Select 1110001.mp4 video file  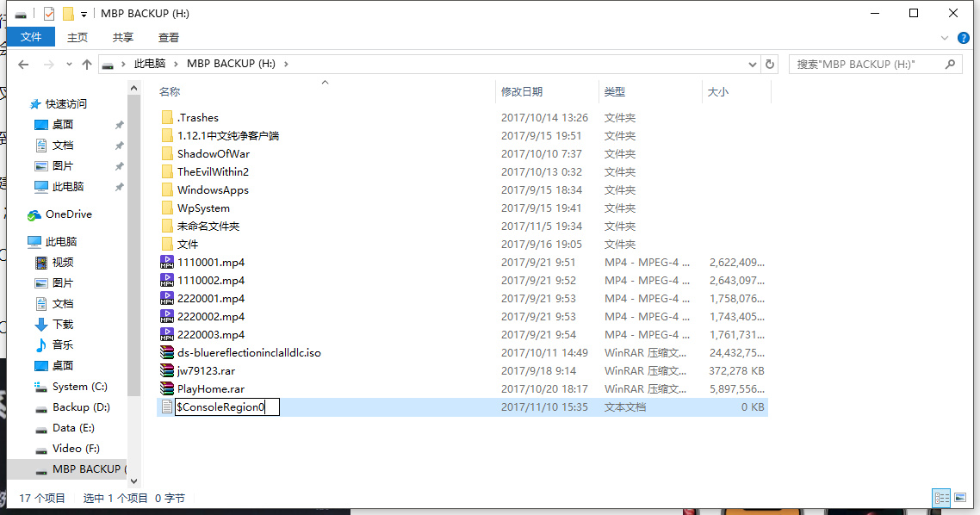pyautogui.click(x=211, y=263)
